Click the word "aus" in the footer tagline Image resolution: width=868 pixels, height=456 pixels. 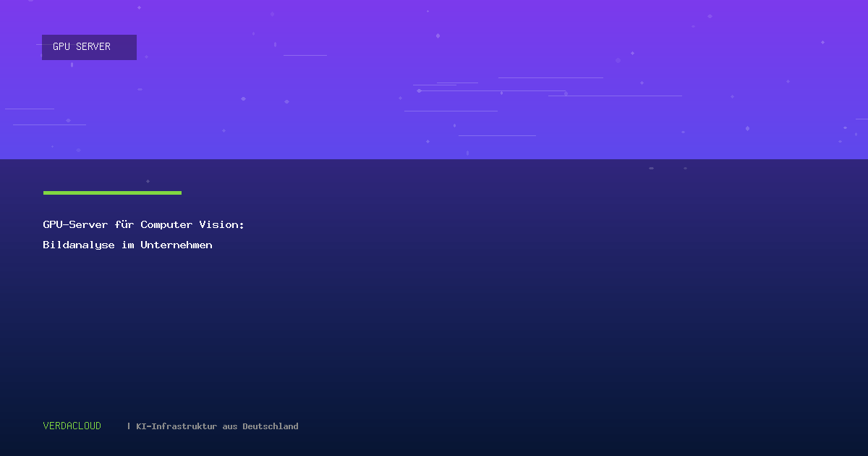pos(230,426)
